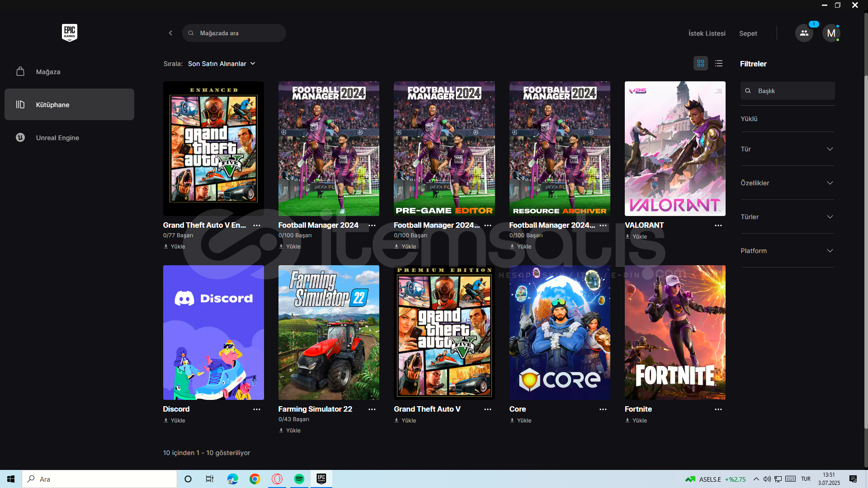Open the M profile avatar menu

(831, 33)
